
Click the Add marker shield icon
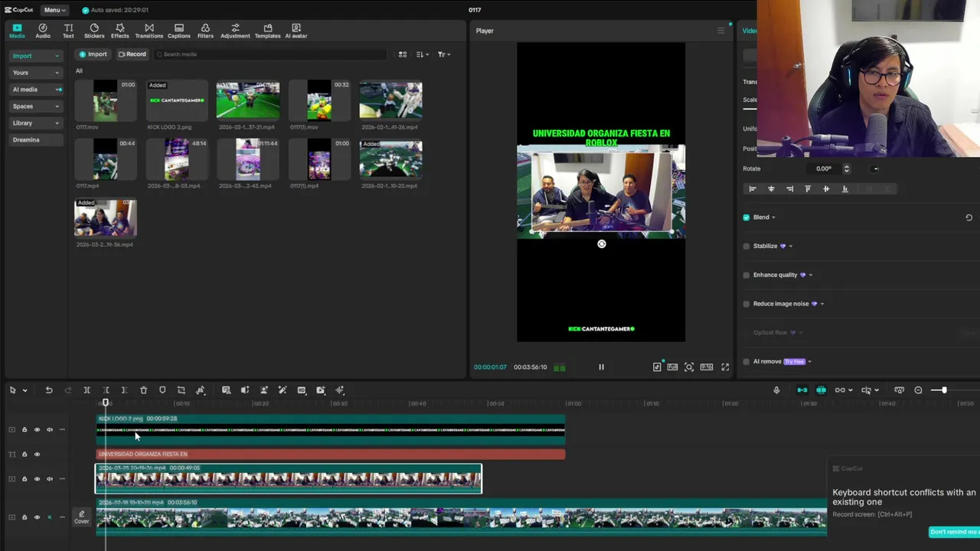pos(162,390)
